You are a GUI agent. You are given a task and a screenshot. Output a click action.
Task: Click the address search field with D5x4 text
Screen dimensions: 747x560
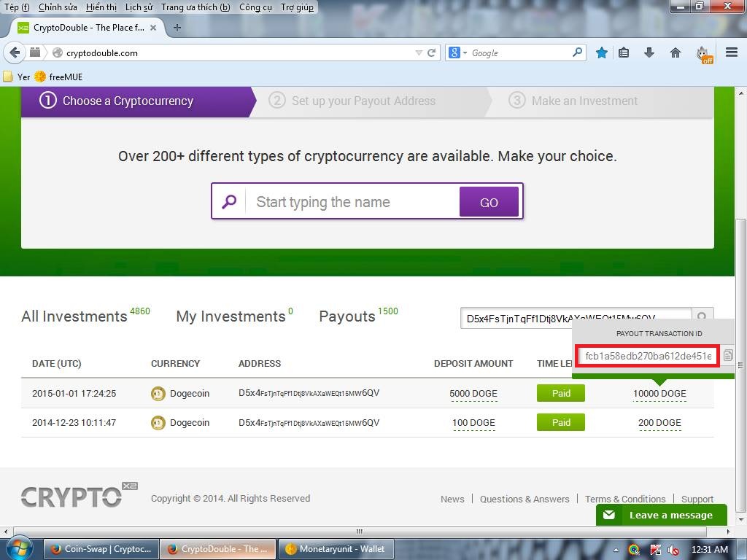(x=576, y=318)
